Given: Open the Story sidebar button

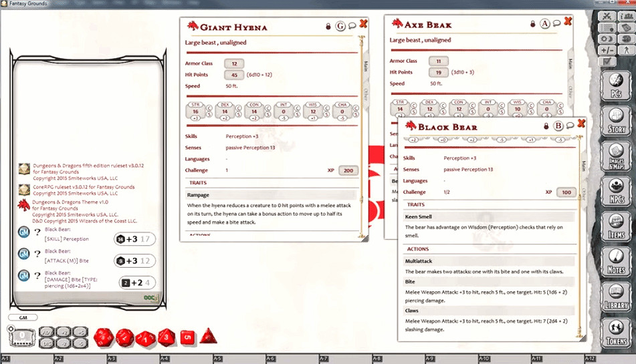Looking at the screenshot, I should pyautogui.click(x=616, y=121).
